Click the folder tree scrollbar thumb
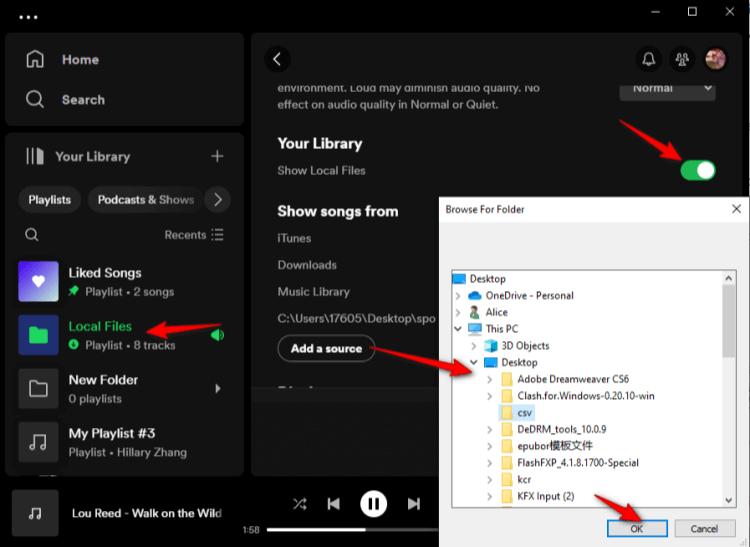This screenshot has height=547, width=750. pyautogui.click(x=728, y=321)
